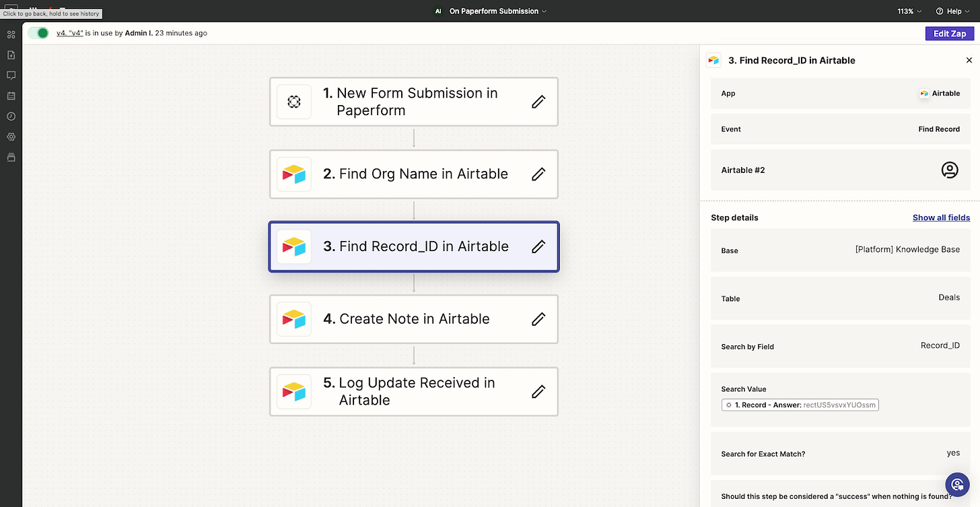Click the Find Record event value
This screenshot has width=980, height=507.
click(939, 129)
